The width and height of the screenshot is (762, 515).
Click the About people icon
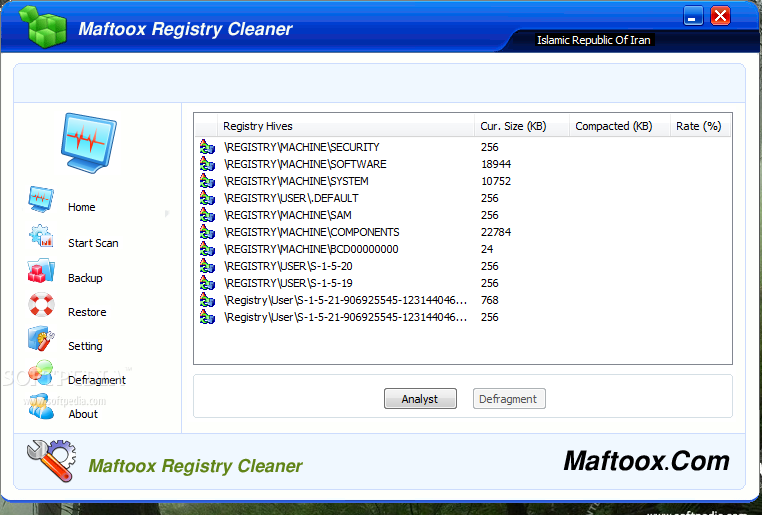[x=41, y=407]
